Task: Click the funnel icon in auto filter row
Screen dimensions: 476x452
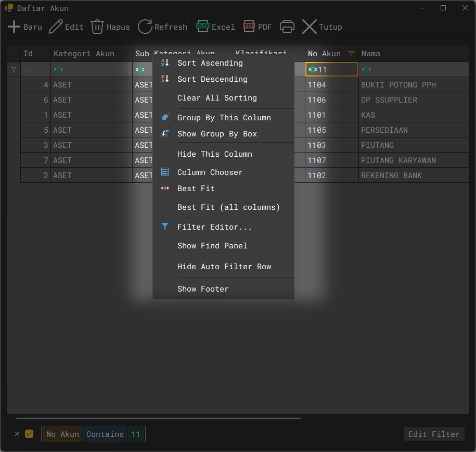Action: (13, 68)
